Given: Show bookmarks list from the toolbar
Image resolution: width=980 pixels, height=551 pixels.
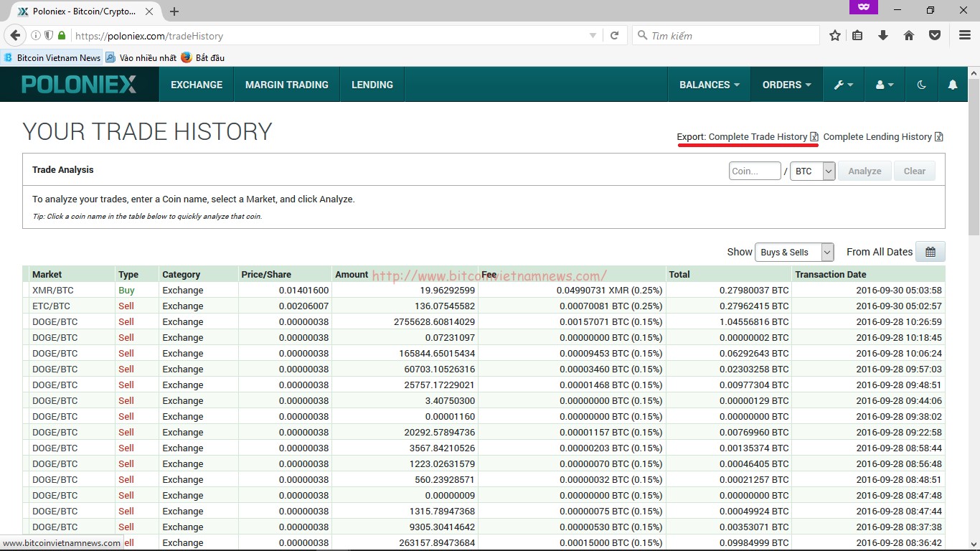Looking at the screenshot, I should [x=857, y=35].
